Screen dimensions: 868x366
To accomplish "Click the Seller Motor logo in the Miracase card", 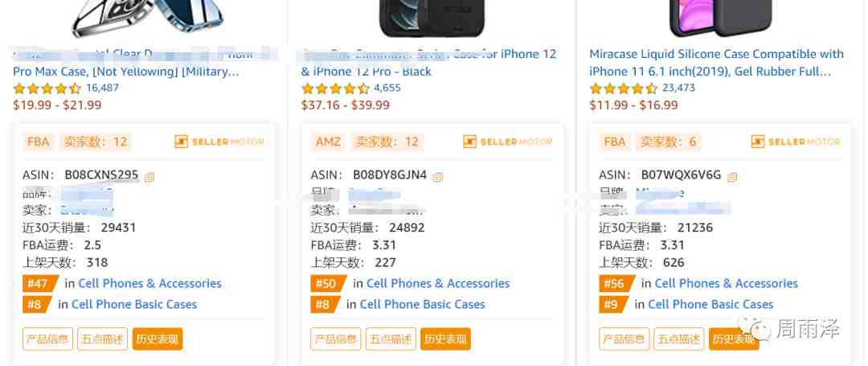I will 796,142.
